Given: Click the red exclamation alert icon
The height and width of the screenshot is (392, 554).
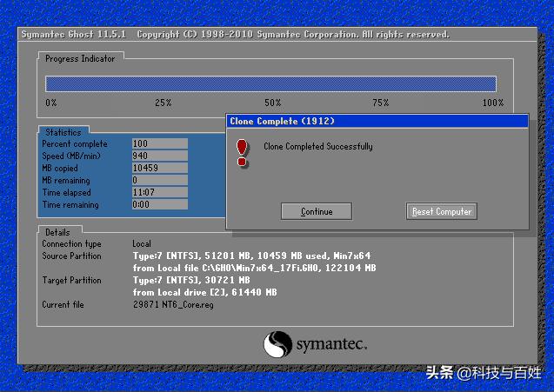Looking at the screenshot, I should [x=243, y=151].
